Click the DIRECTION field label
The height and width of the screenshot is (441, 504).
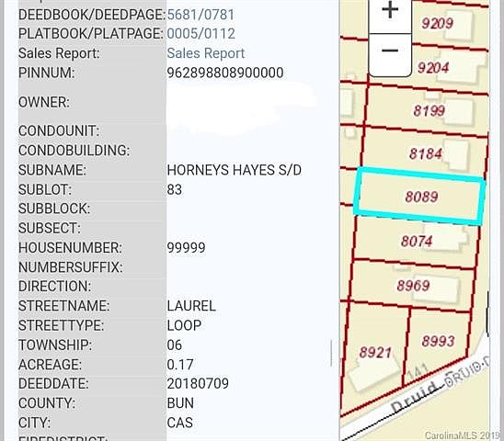[x=54, y=286]
